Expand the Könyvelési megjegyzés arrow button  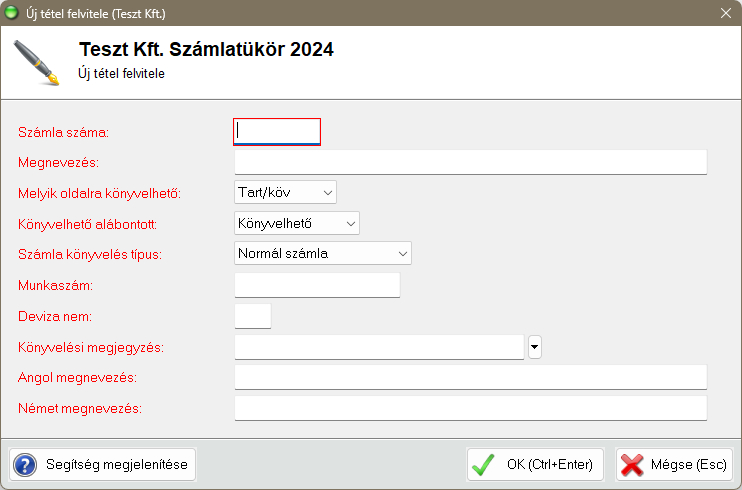tap(535, 347)
